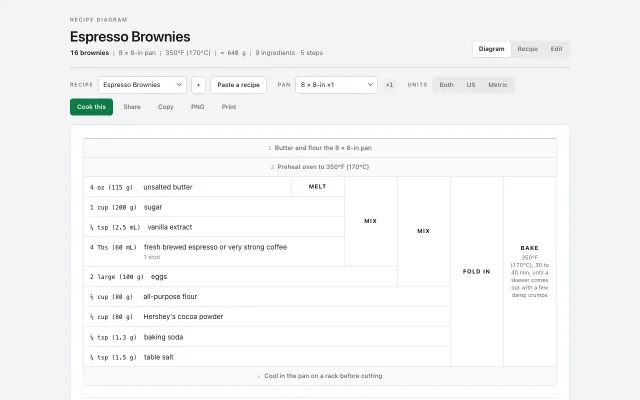
Task: Click the FOLD IN step cell
Action: click(477, 271)
